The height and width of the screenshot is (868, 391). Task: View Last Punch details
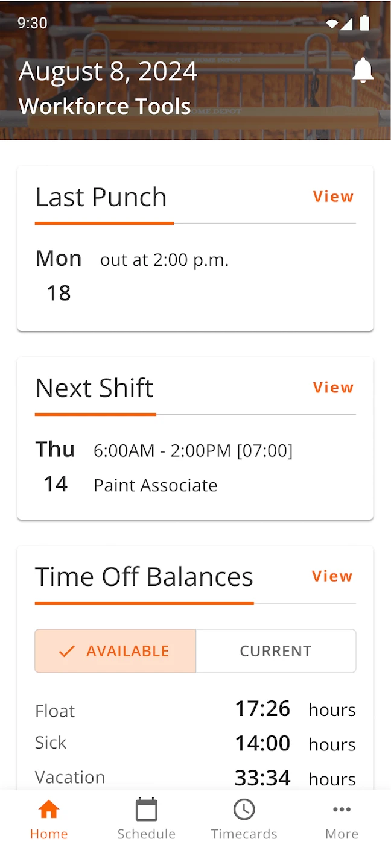[x=333, y=197]
